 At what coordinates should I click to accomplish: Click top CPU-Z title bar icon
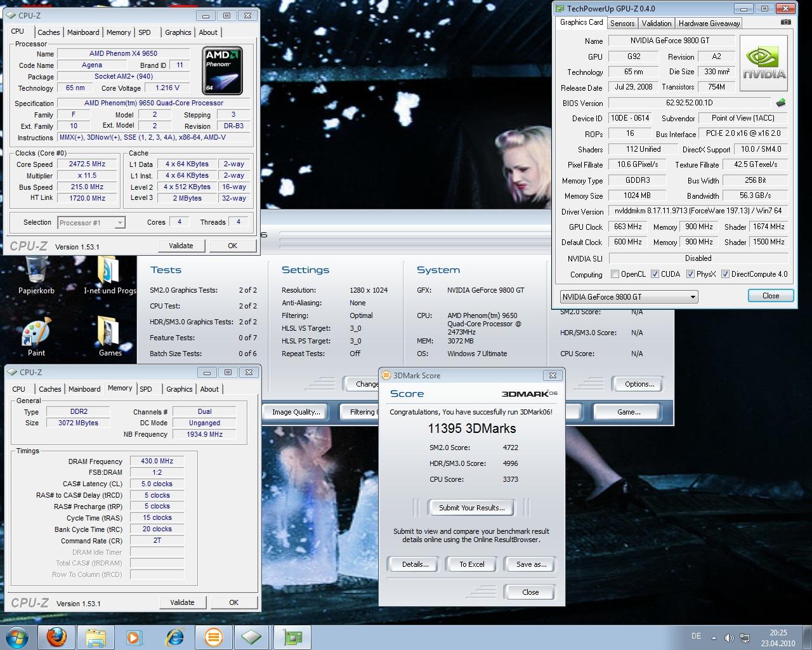[x=12, y=15]
